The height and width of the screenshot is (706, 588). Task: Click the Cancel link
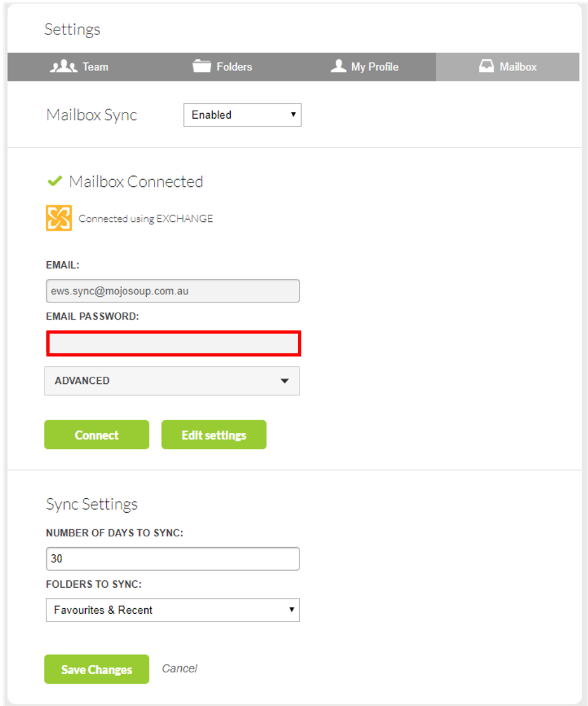[x=179, y=669]
